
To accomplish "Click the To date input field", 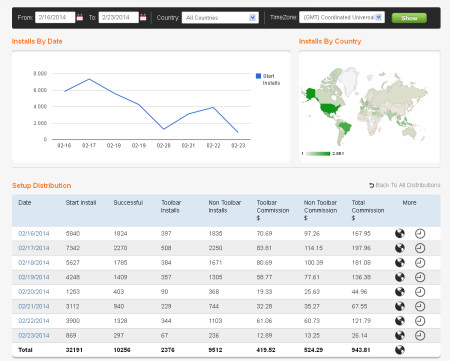I will point(118,17).
